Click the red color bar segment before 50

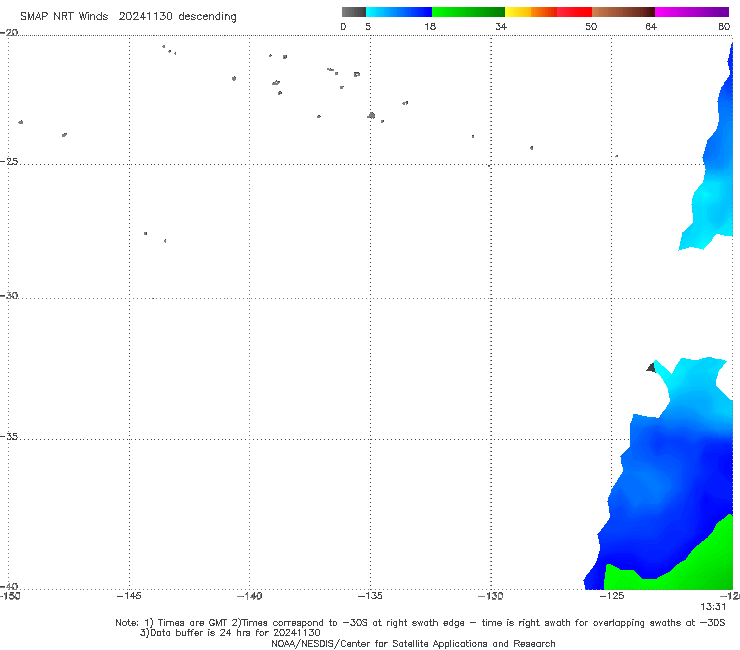(x=574, y=12)
